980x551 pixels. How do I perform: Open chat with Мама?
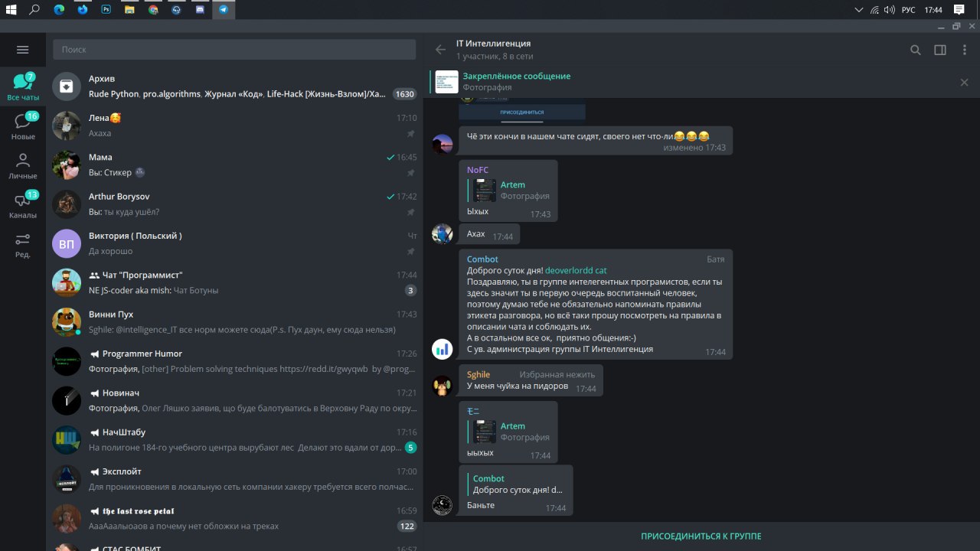coord(234,165)
